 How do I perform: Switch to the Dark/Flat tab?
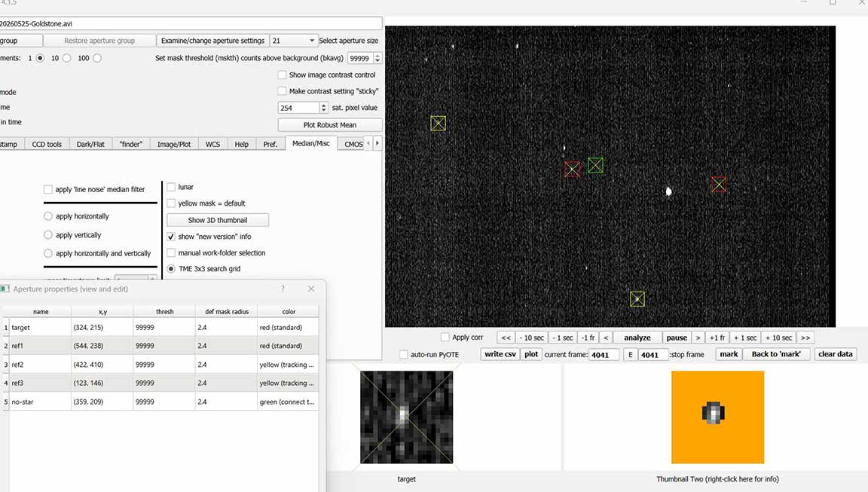(90, 144)
